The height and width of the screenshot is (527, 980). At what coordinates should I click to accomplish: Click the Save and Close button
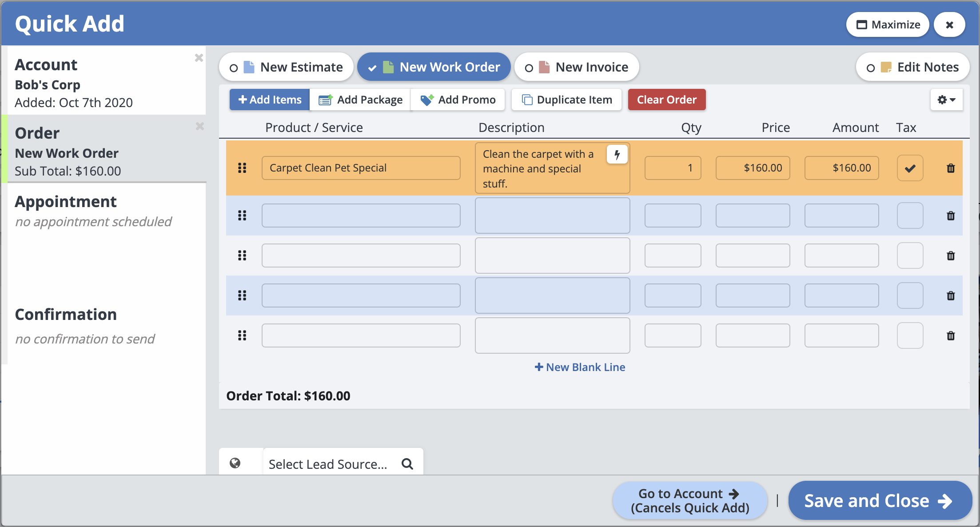click(880, 501)
